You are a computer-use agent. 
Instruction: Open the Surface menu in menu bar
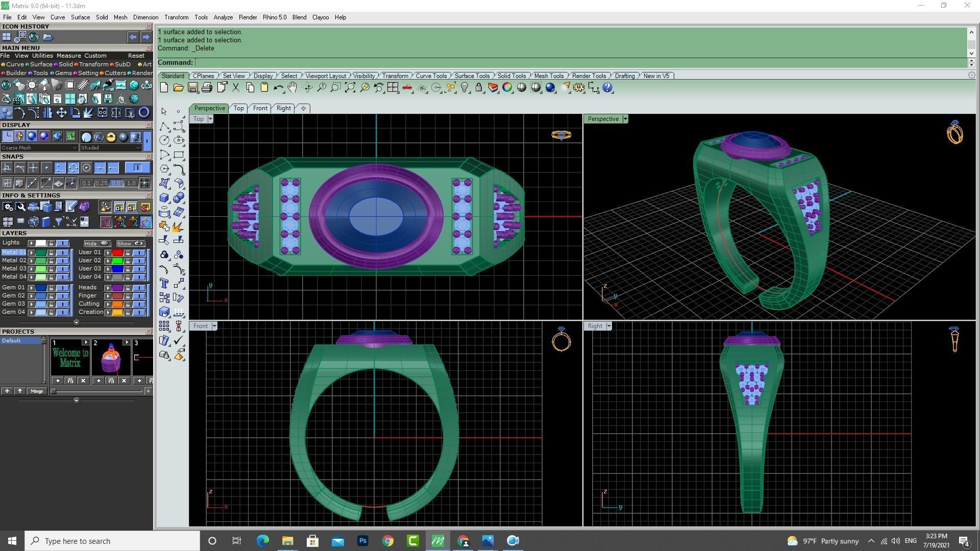tap(80, 17)
